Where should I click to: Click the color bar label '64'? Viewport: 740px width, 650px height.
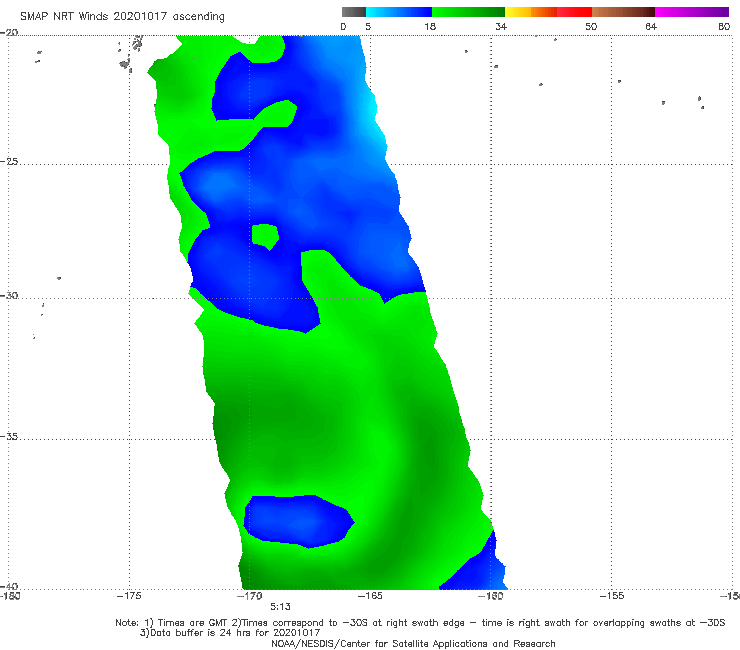pos(651,27)
